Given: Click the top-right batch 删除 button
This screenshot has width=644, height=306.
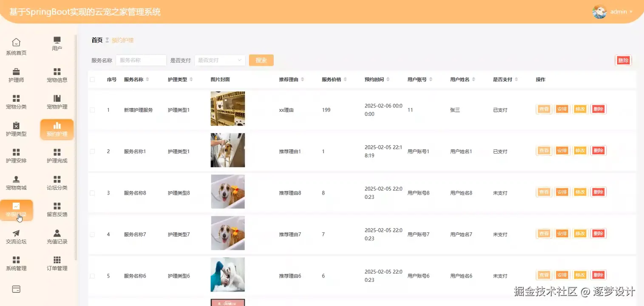Looking at the screenshot, I should 623,60.
